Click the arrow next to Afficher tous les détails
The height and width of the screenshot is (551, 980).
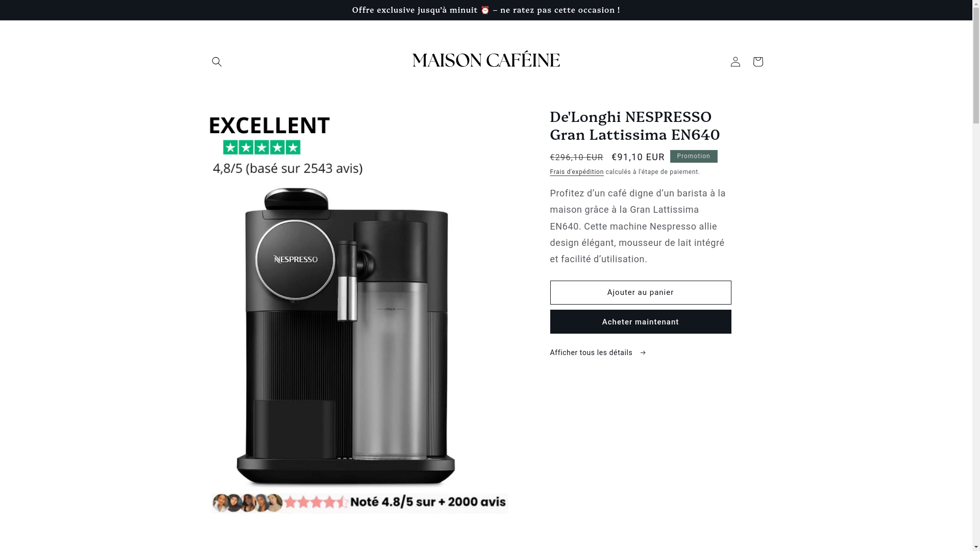[643, 353]
